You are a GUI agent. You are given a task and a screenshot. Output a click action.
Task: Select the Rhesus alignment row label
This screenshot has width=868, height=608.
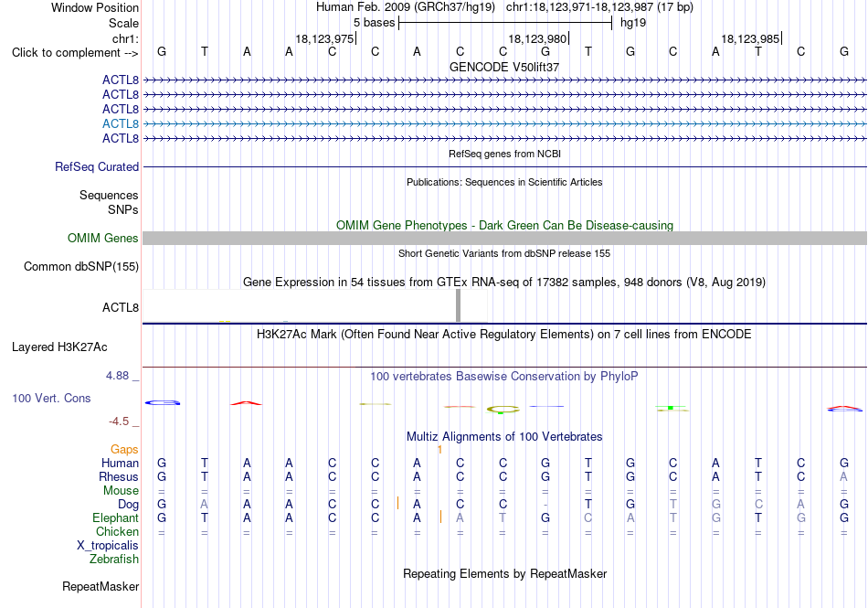[119, 476]
